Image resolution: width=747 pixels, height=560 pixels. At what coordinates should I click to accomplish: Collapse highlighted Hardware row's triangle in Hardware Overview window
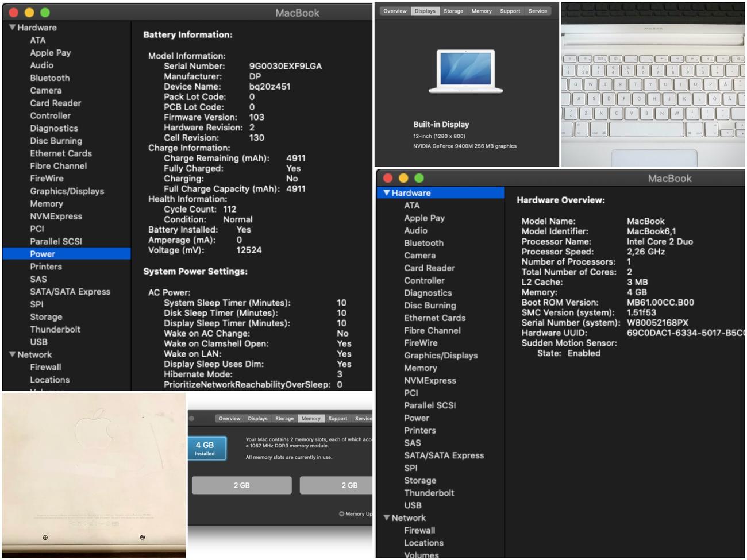387,193
